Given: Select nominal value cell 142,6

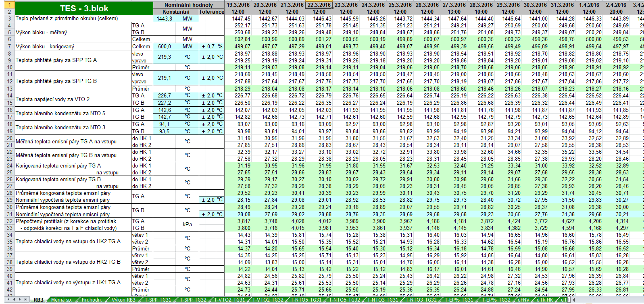Looking at the screenshot, I should click(x=165, y=110).
